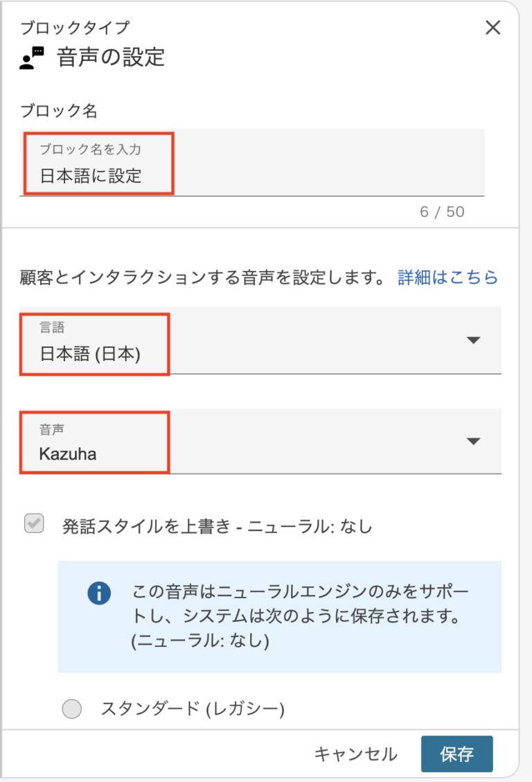Click the dropdown arrow for the 言語 field

coord(474,340)
